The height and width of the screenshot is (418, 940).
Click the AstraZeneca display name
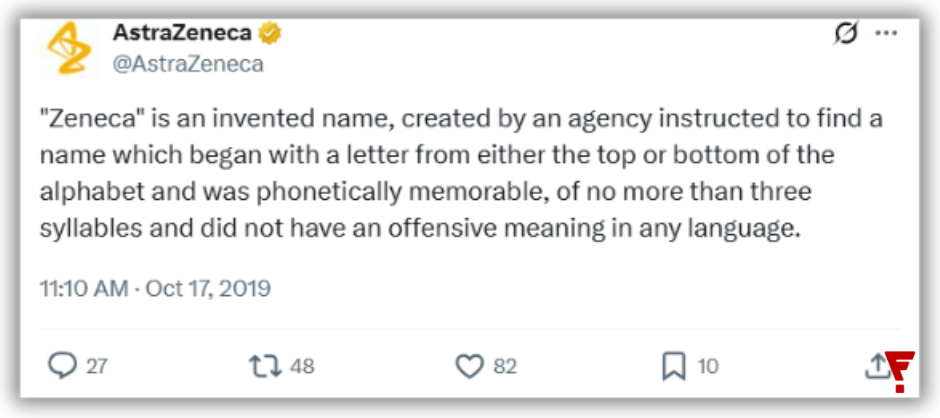182,34
